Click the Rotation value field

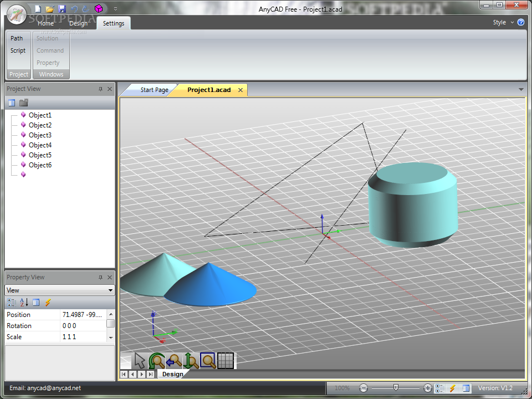[83, 326]
